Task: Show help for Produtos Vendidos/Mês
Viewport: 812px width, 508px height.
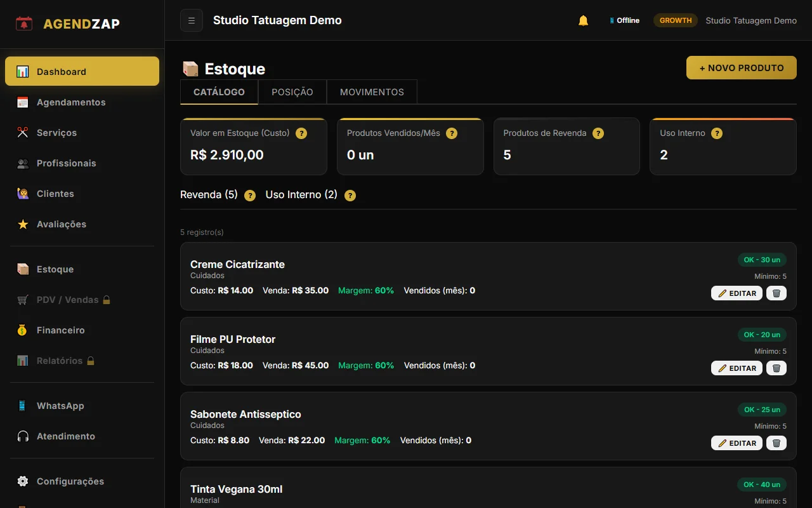Action: click(x=452, y=133)
